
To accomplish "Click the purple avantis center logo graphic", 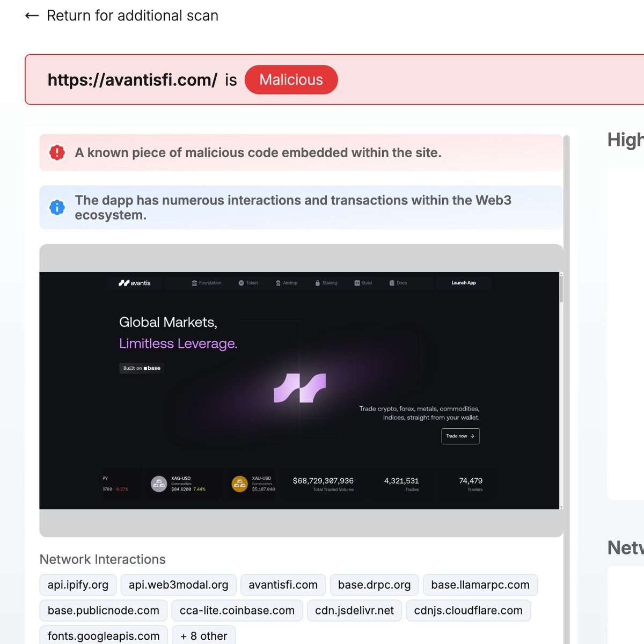I will pyautogui.click(x=299, y=388).
